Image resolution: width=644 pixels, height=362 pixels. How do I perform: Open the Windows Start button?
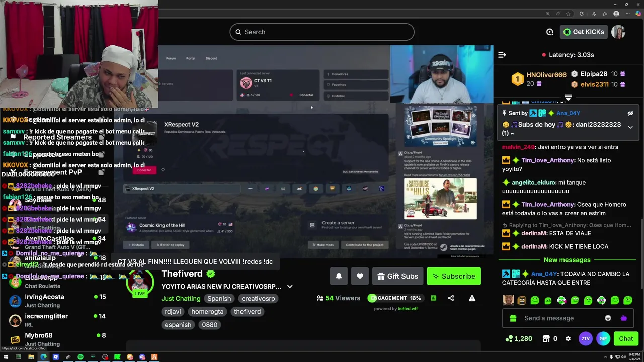[x=6, y=357]
